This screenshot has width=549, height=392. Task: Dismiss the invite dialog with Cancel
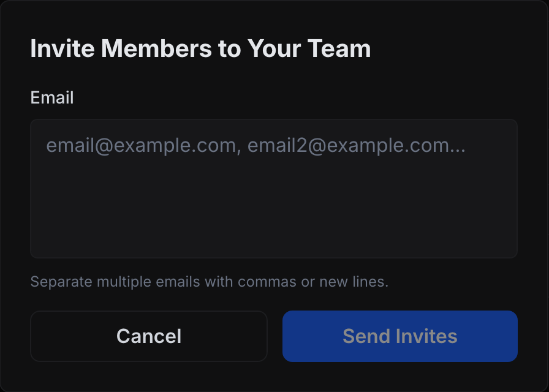pos(149,336)
